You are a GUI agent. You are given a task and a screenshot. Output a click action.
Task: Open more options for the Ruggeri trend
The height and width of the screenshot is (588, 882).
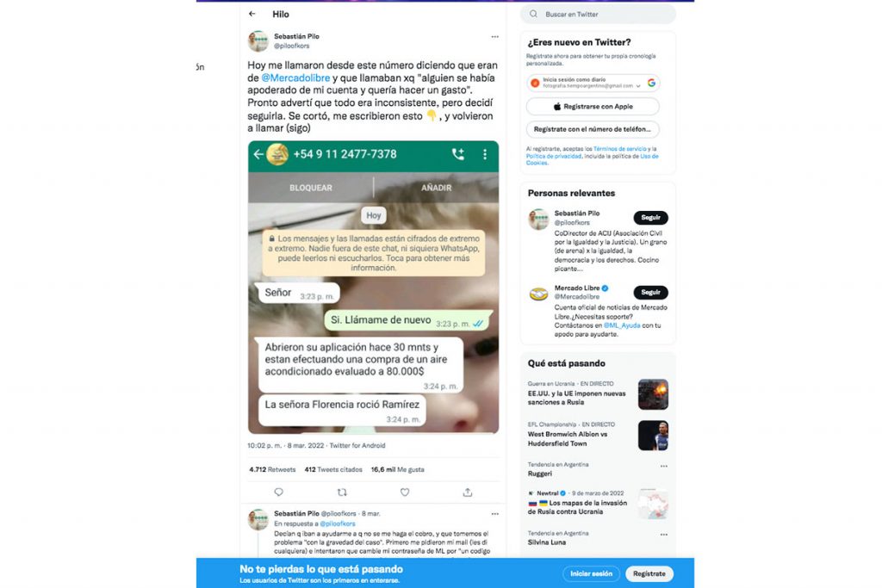664,466
